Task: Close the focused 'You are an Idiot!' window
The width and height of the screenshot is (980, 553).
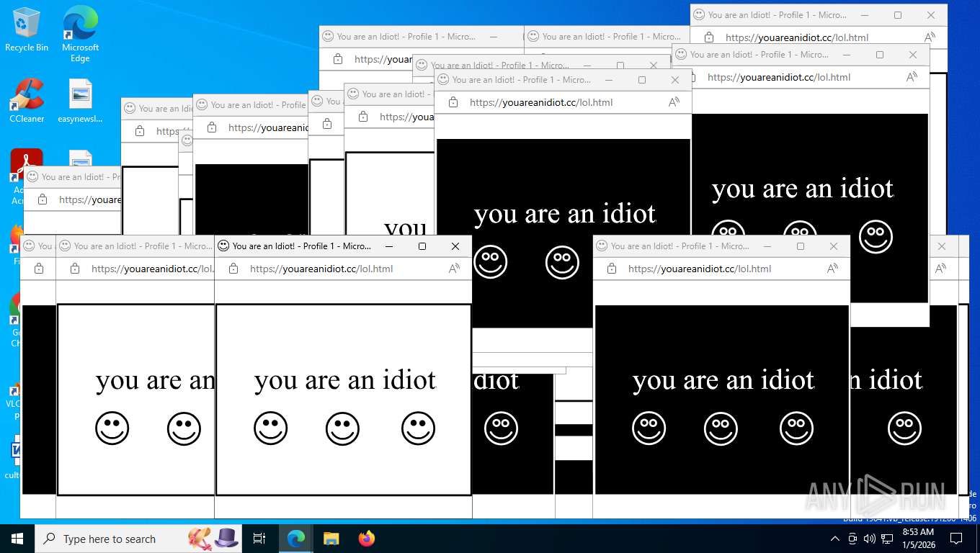Action: (x=455, y=246)
